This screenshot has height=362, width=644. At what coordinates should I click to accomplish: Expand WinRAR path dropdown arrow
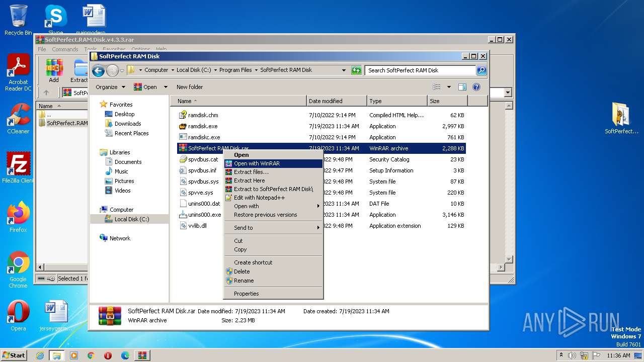[508, 93]
